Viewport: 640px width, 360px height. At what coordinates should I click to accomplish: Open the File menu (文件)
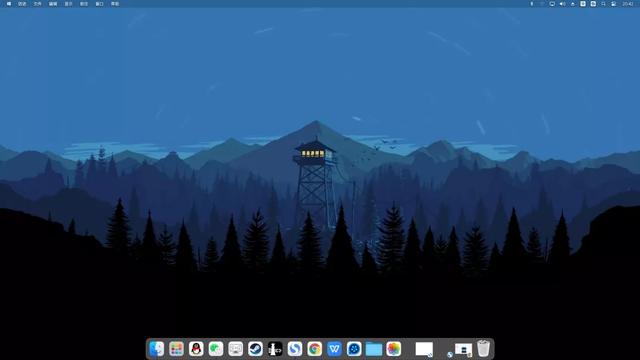click(38, 4)
